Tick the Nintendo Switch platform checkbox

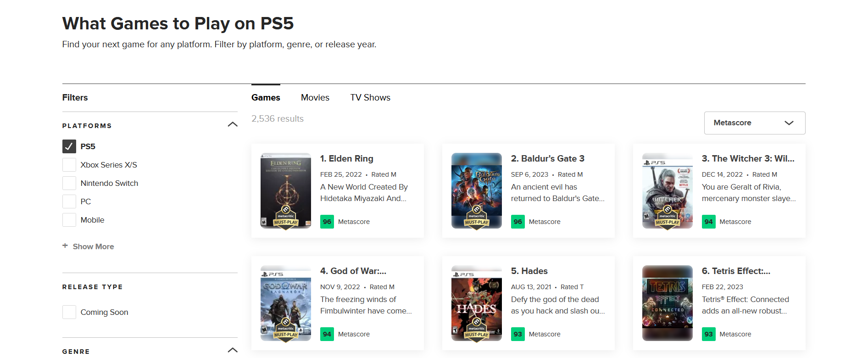[69, 183]
